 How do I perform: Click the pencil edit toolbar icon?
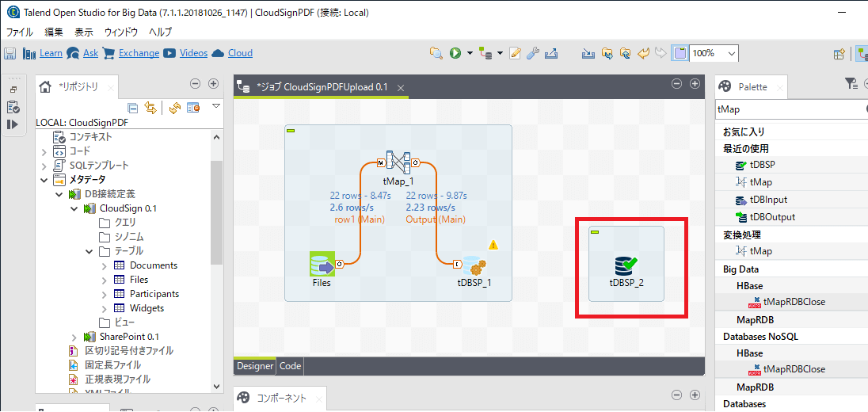pos(515,53)
